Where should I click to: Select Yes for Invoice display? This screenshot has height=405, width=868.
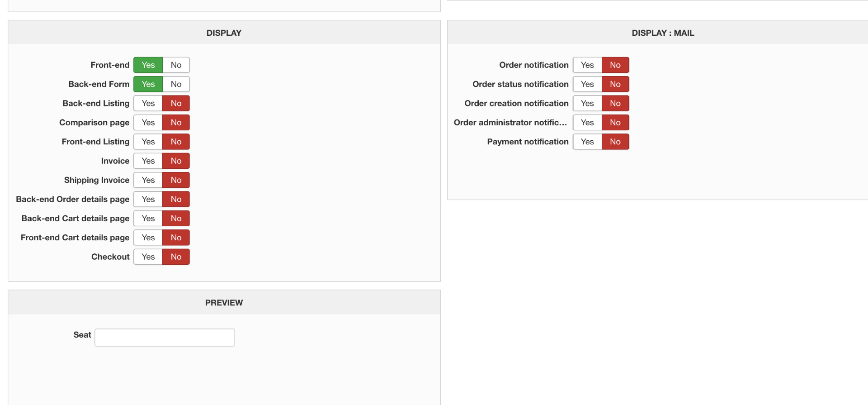pyautogui.click(x=148, y=161)
